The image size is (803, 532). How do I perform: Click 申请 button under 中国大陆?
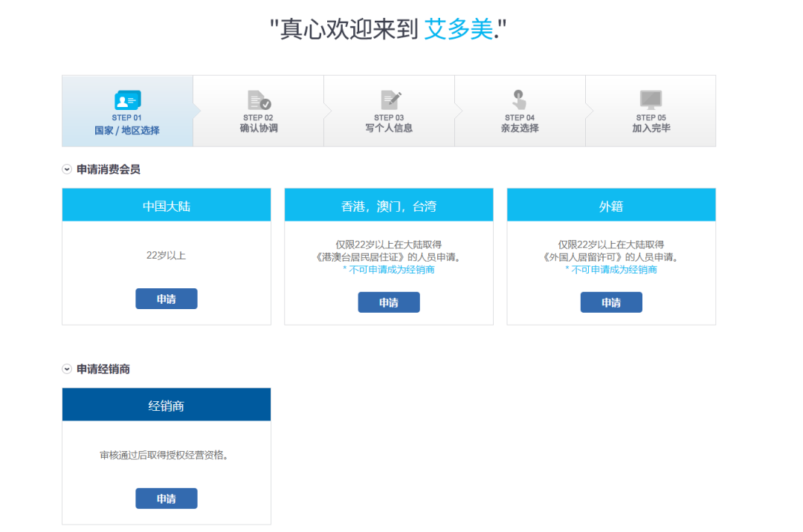167,299
